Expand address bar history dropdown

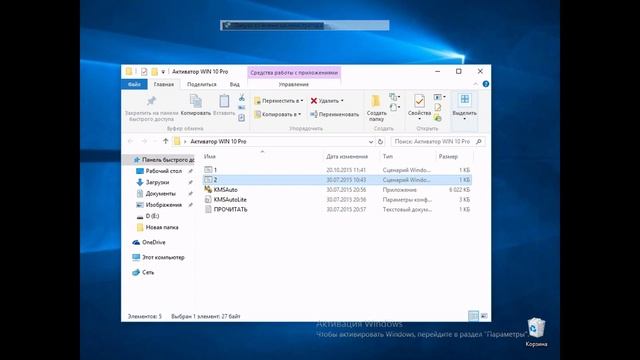point(371,142)
